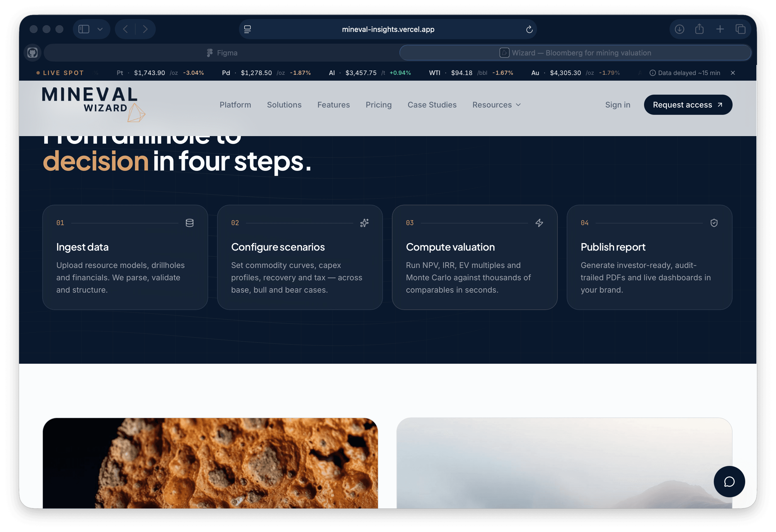776x532 pixels.
Task: Click the Sign in link
Action: click(617, 105)
